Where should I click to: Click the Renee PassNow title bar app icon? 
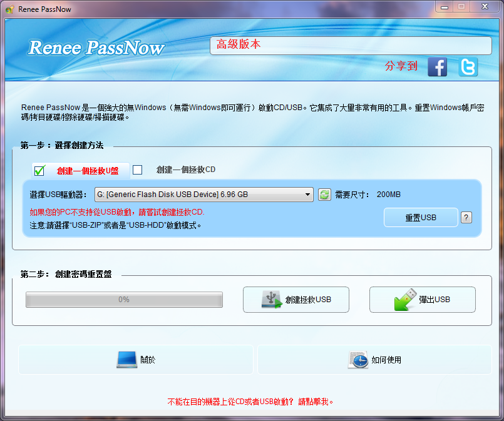[9, 9]
